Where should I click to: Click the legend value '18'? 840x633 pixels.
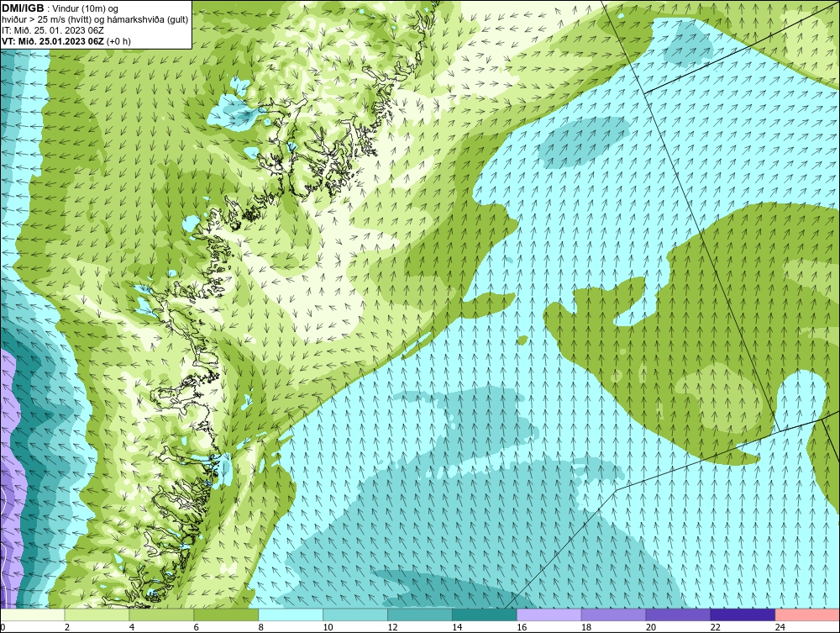point(586,627)
